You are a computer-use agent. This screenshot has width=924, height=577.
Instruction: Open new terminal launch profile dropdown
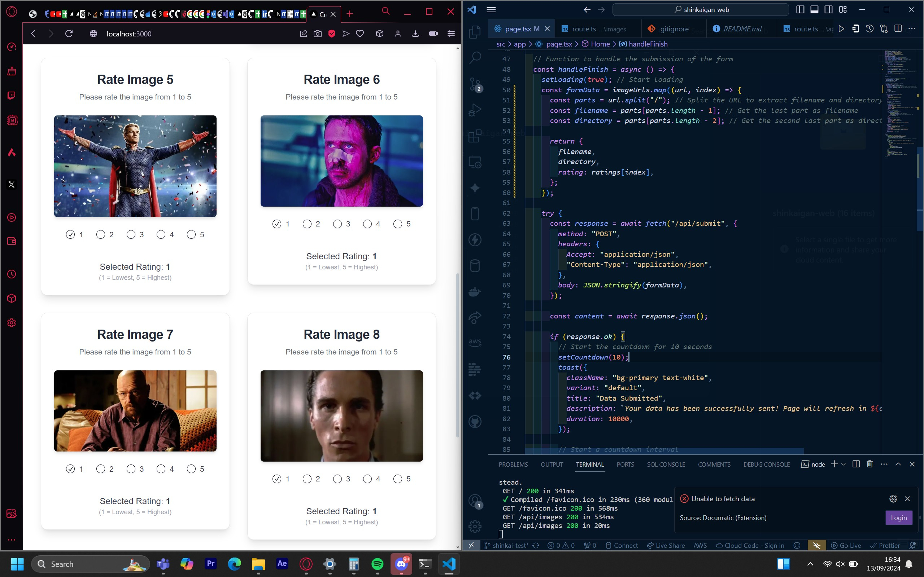point(844,464)
